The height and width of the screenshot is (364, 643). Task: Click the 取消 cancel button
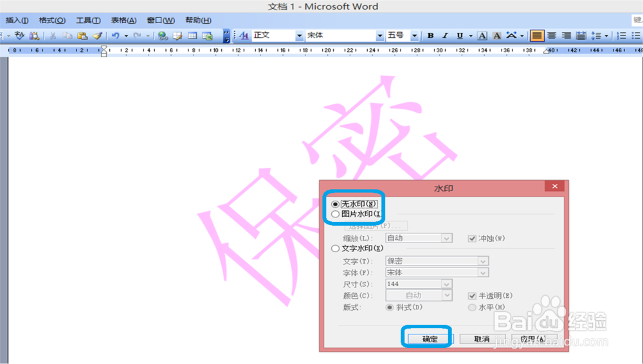pyautogui.click(x=482, y=339)
